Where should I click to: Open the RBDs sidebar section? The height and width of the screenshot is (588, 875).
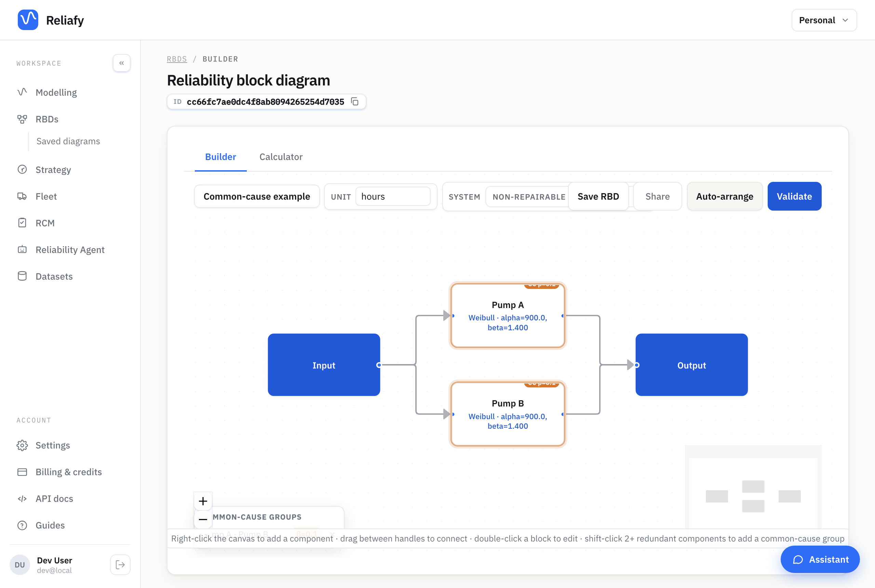(x=47, y=119)
